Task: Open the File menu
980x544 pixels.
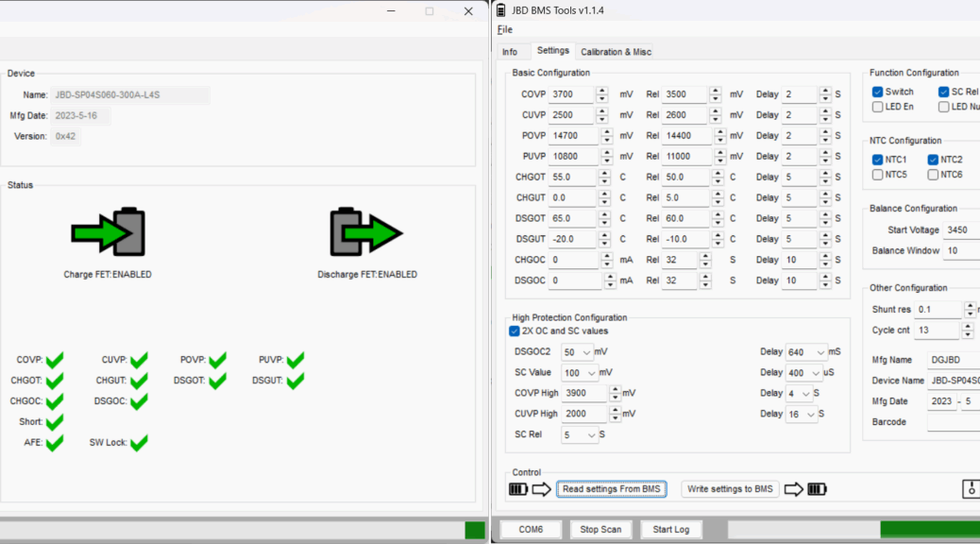Action: [x=505, y=29]
